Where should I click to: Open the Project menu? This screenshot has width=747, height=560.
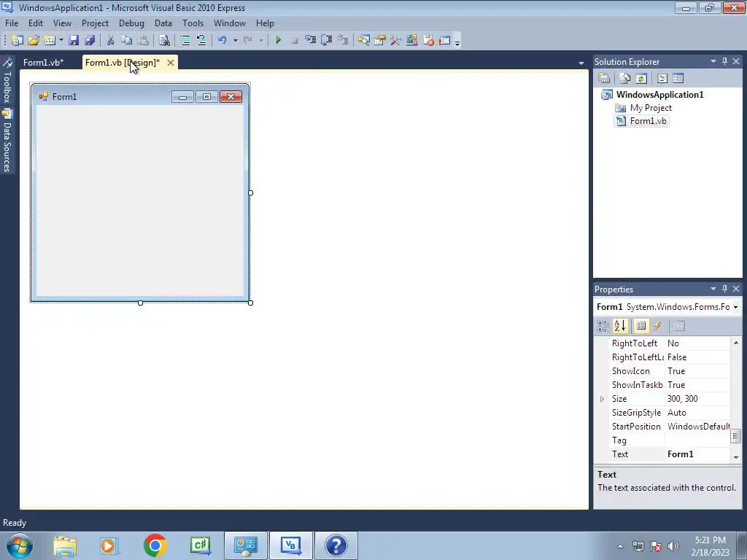(95, 23)
